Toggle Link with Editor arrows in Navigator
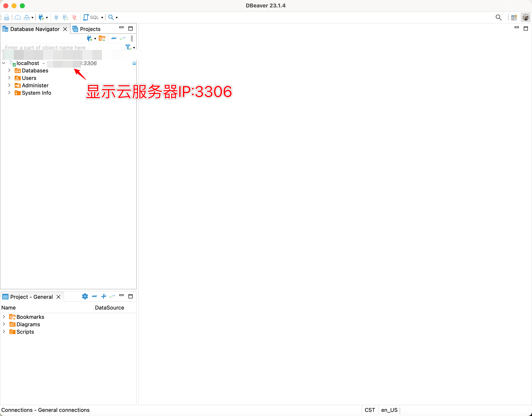This screenshot has width=532, height=416. [x=123, y=38]
